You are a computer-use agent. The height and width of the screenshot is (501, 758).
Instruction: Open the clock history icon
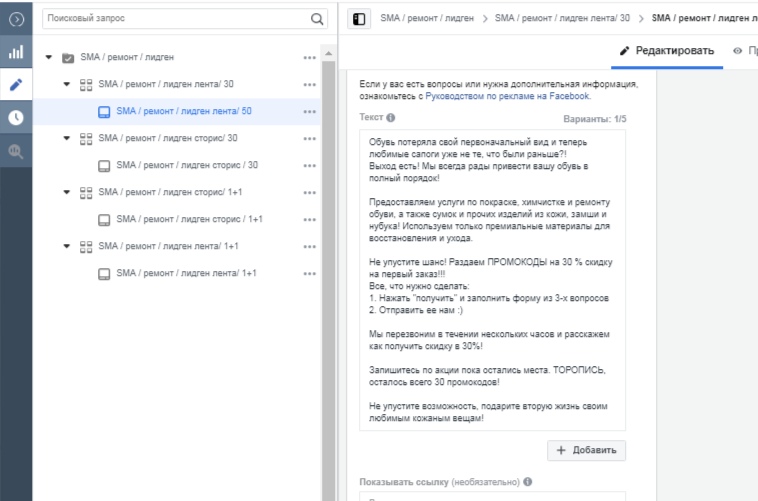(16, 118)
